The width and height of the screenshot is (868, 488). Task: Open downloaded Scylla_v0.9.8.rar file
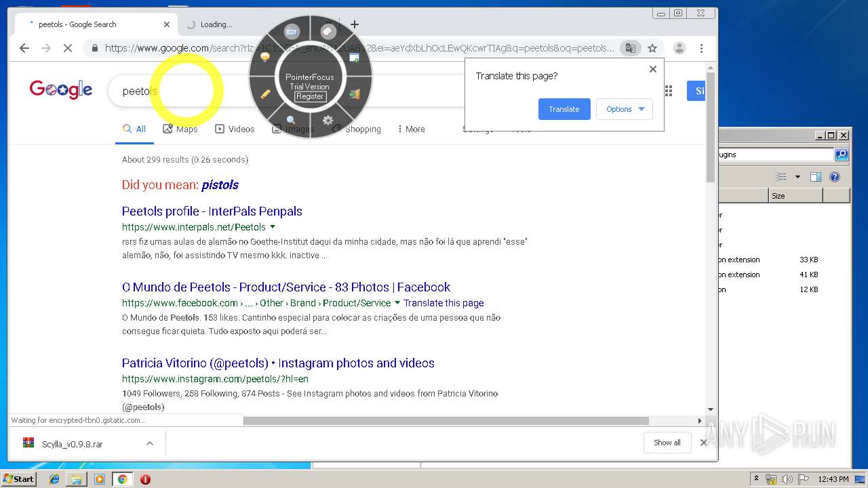coord(71,443)
